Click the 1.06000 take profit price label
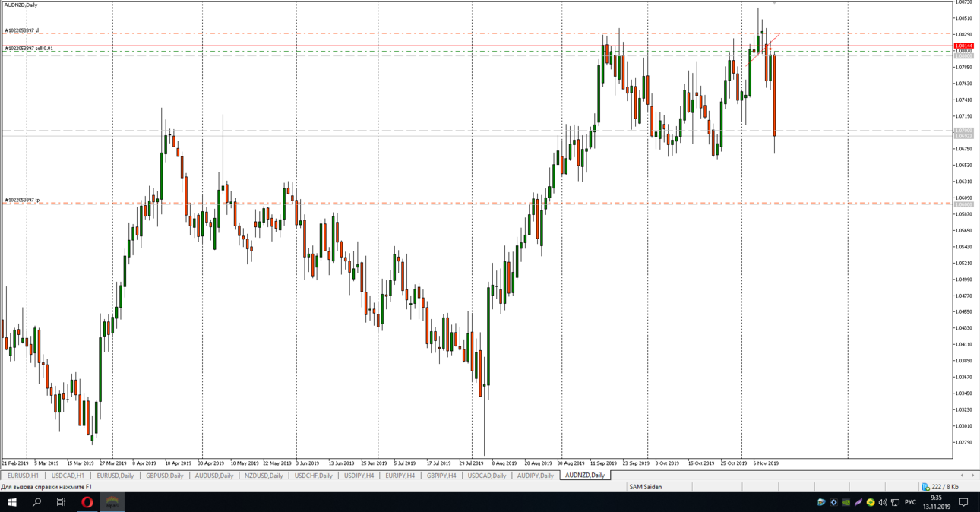Screen dimensions: 980x512 point(963,204)
